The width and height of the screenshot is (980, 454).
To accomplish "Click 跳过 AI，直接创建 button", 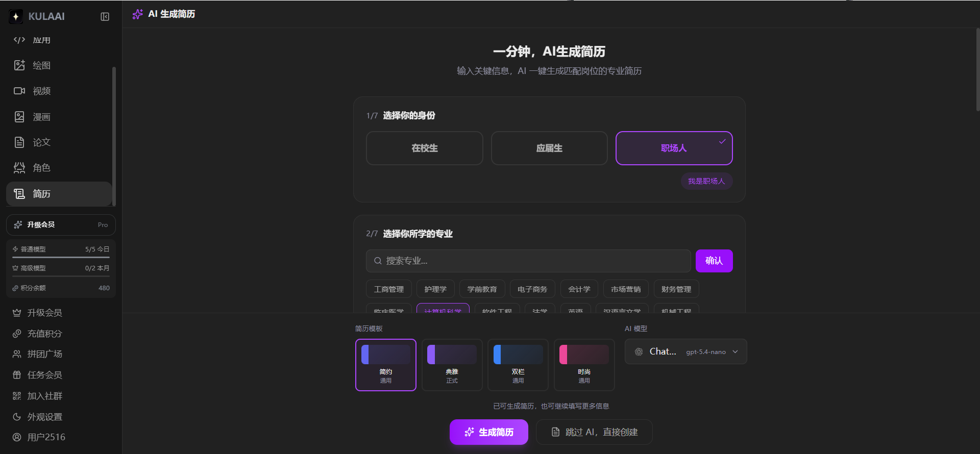I will (594, 432).
